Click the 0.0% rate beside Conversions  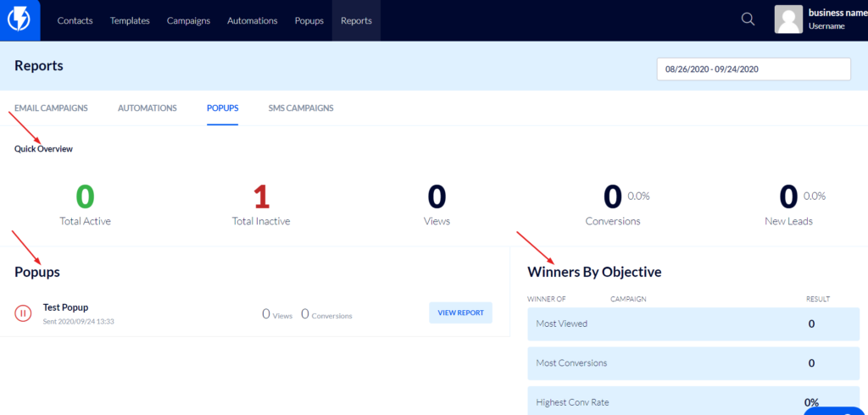pos(639,196)
